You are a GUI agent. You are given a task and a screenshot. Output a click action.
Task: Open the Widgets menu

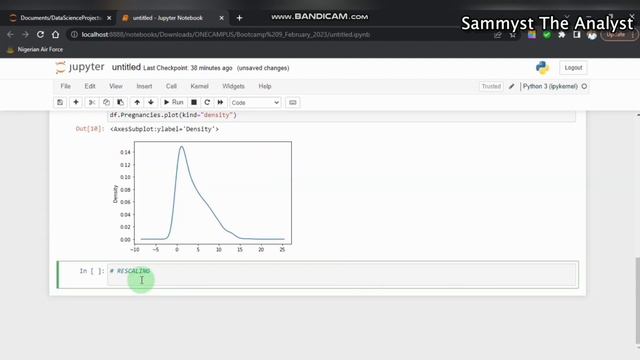pyautogui.click(x=233, y=86)
